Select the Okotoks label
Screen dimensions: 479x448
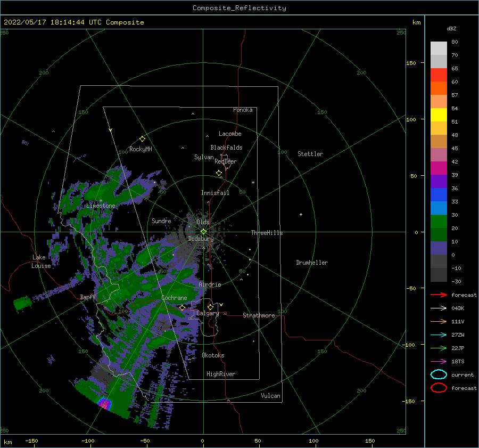213,355
